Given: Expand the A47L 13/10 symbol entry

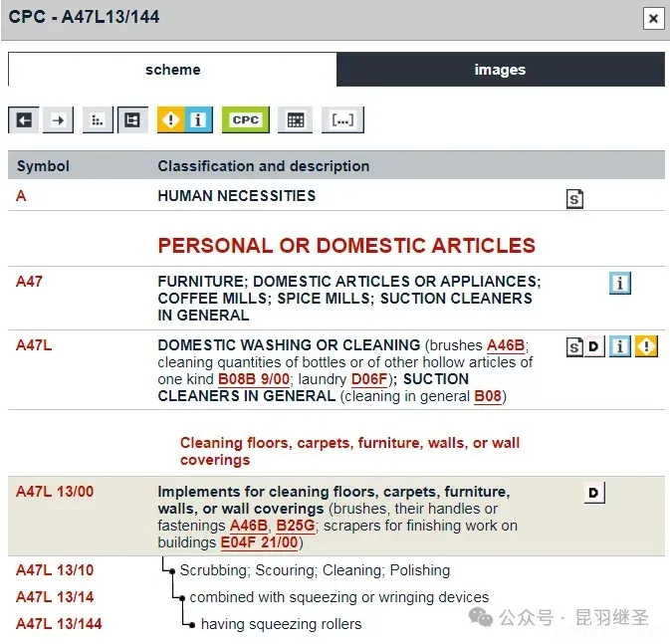Looking at the screenshot, I should tap(55, 570).
